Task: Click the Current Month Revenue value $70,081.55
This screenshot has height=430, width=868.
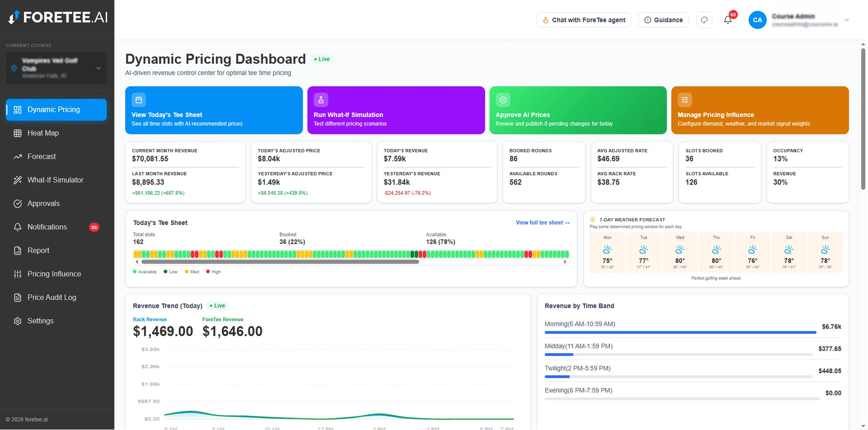Action: 150,159
